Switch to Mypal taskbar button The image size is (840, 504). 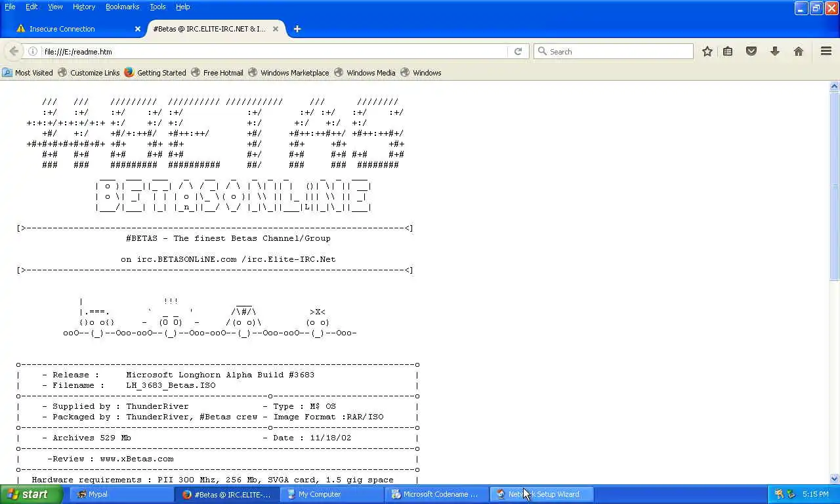121,494
